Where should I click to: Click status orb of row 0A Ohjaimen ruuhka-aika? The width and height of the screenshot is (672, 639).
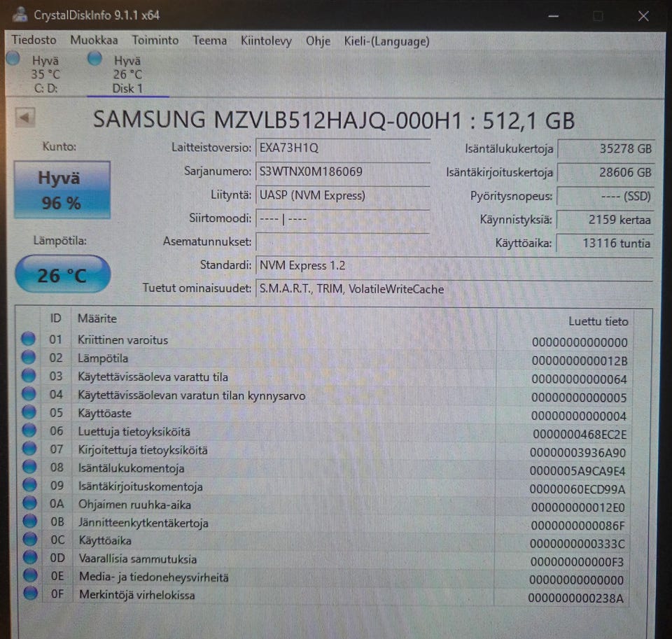click(30, 503)
